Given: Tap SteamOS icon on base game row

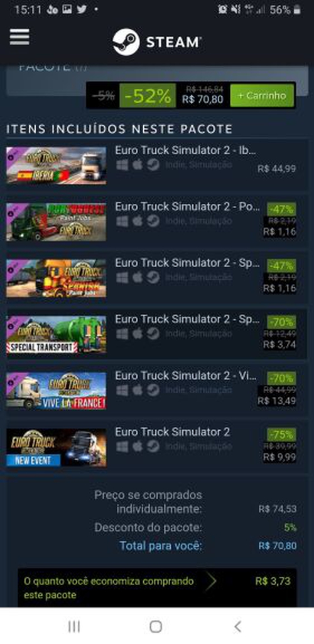Looking at the screenshot, I should click(x=153, y=446).
